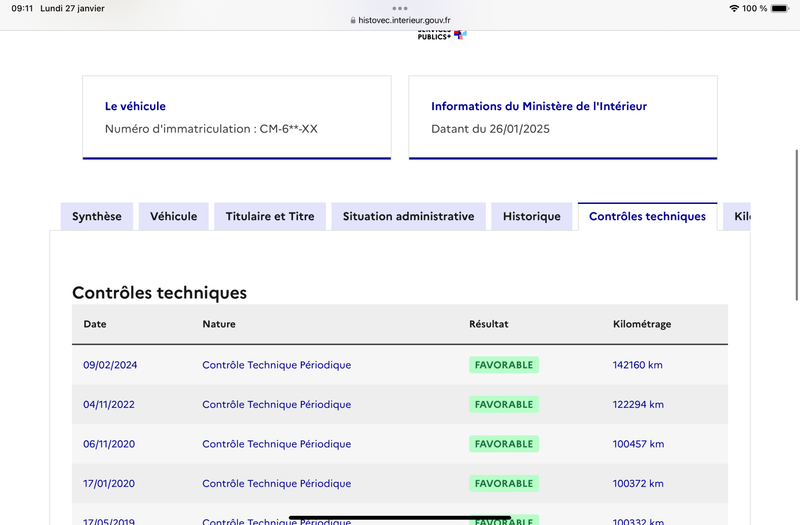Select the Contrôles techniques tab
800x525 pixels.
point(647,216)
